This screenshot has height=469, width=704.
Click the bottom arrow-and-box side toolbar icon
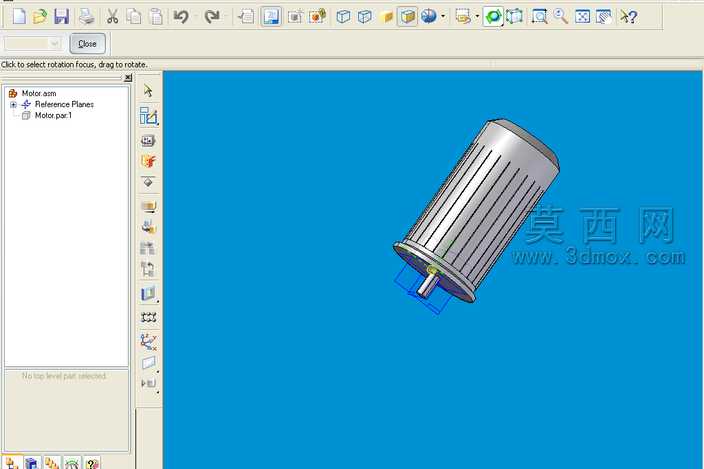(x=148, y=384)
